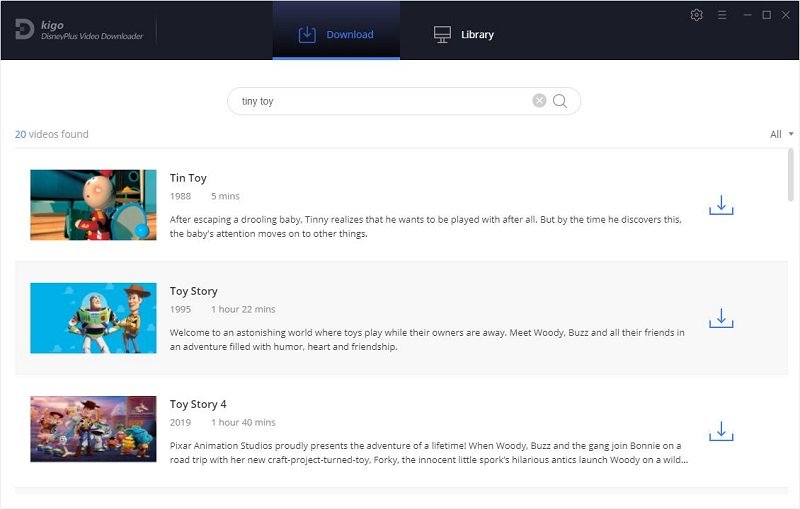Download the Tin Toy video
The image size is (800, 509).
(x=721, y=205)
